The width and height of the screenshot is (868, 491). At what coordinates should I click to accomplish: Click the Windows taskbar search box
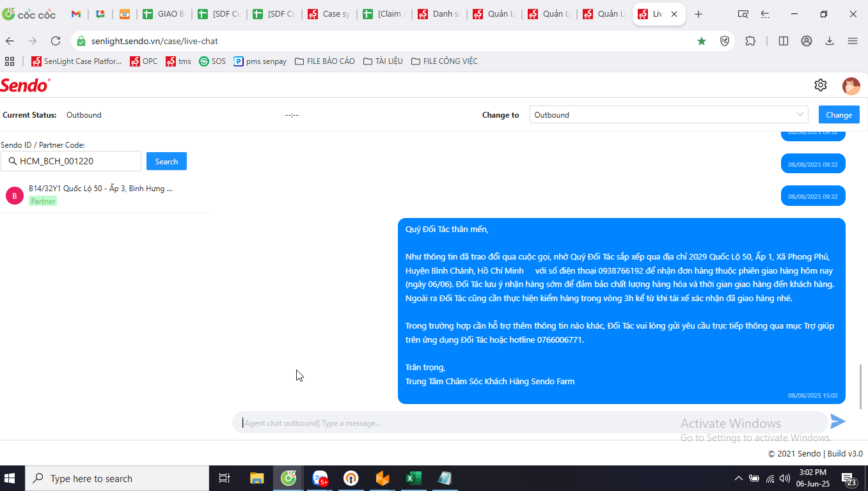click(117, 478)
